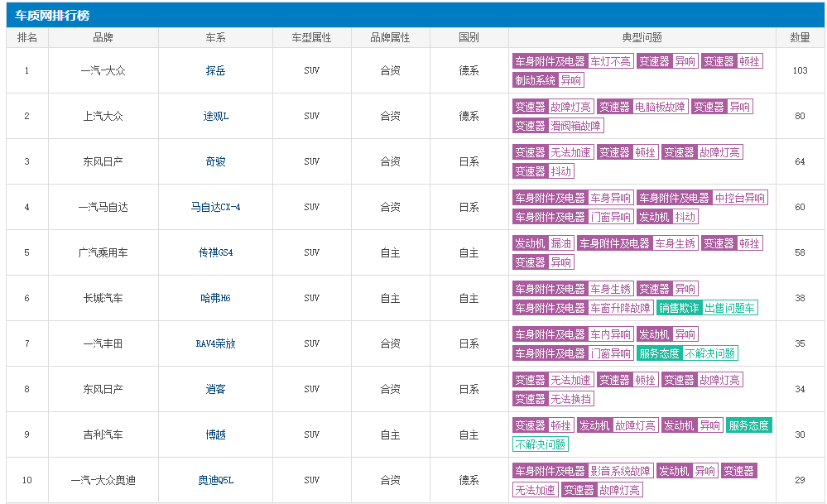The height and width of the screenshot is (504, 827).
Task: Click the quantity value 34
Action: pos(800,390)
